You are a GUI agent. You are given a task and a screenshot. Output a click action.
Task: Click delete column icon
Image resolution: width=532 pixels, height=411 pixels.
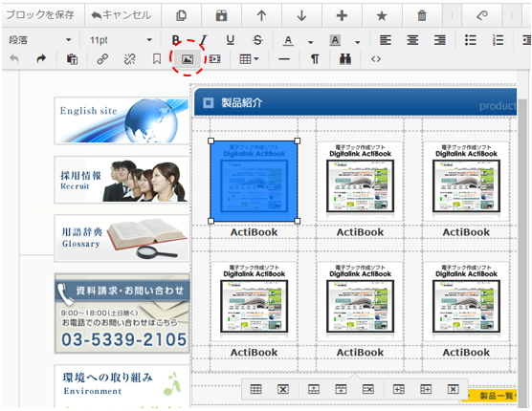point(453,389)
